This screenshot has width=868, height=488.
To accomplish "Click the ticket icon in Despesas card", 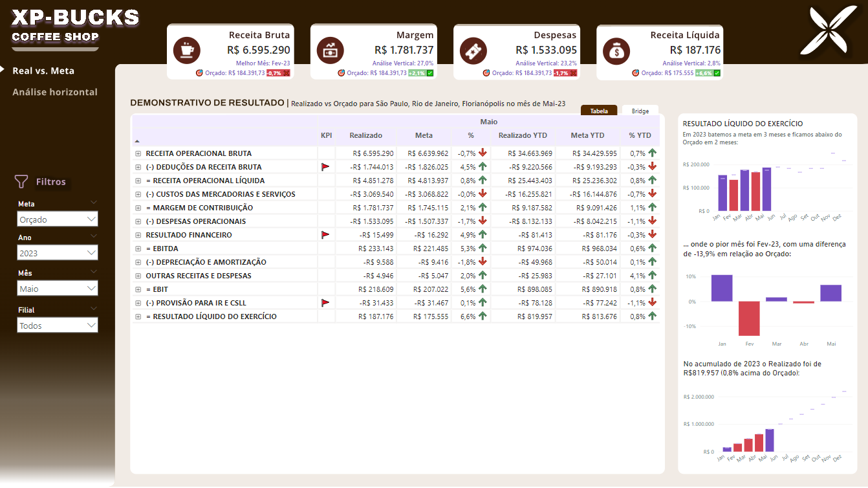I will click(473, 50).
